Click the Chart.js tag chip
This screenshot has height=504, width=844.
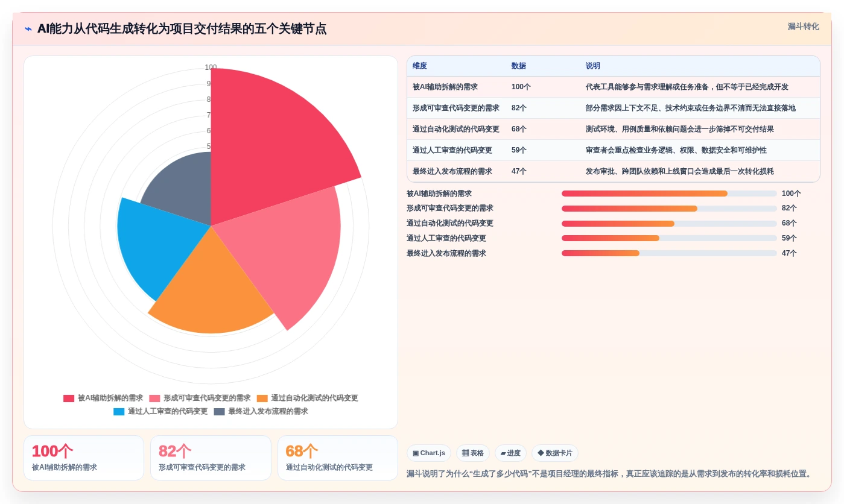tap(429, 453)
